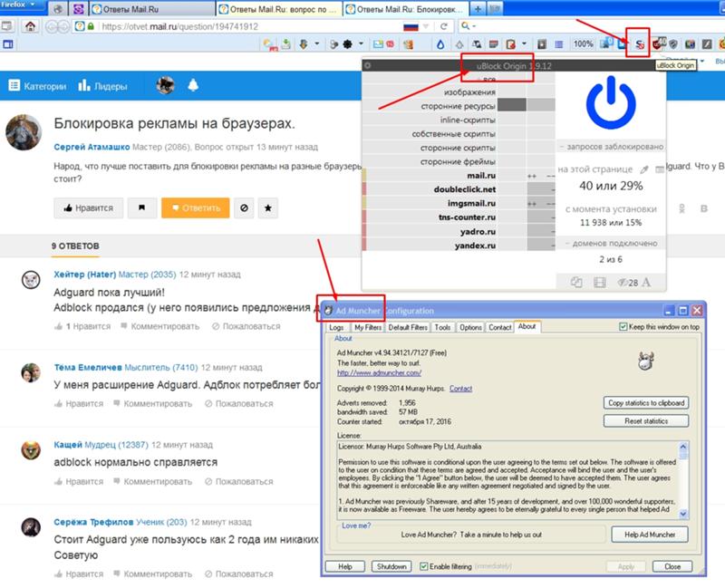Click yandex.ru row in uBlock popup

coord(459,245)
